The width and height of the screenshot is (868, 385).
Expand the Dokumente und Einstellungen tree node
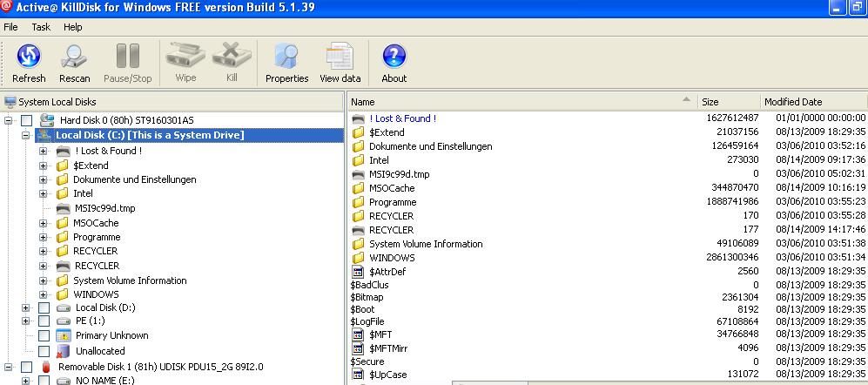coord(43,179)
